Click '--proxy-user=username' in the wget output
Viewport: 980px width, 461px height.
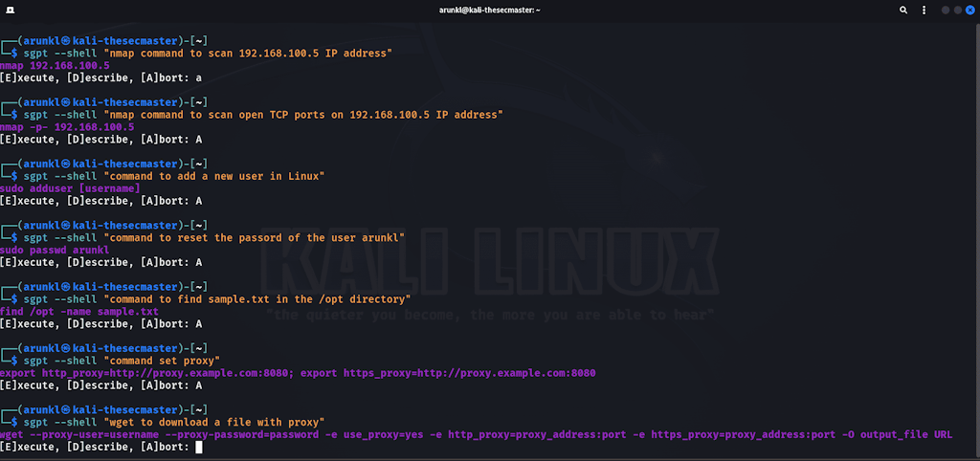point(95,434)
